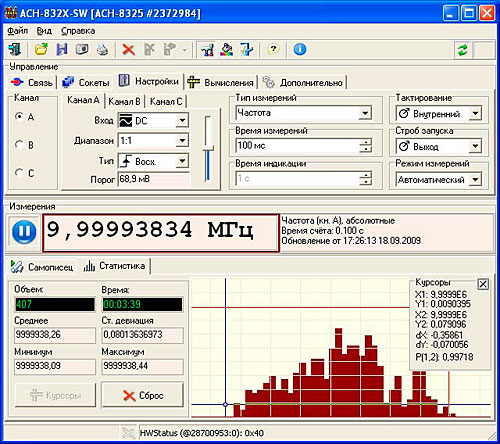The height and width of the screenshot is (444, 500).
Task: Click the yellow help question icon
Action: point(273,49)
